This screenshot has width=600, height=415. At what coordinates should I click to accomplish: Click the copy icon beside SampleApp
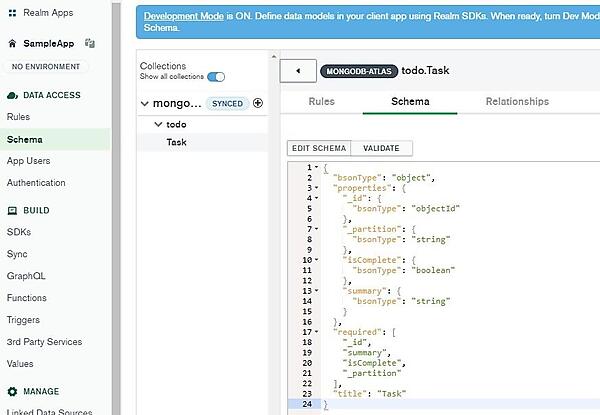pyautogui.click(x=90, y=44)
